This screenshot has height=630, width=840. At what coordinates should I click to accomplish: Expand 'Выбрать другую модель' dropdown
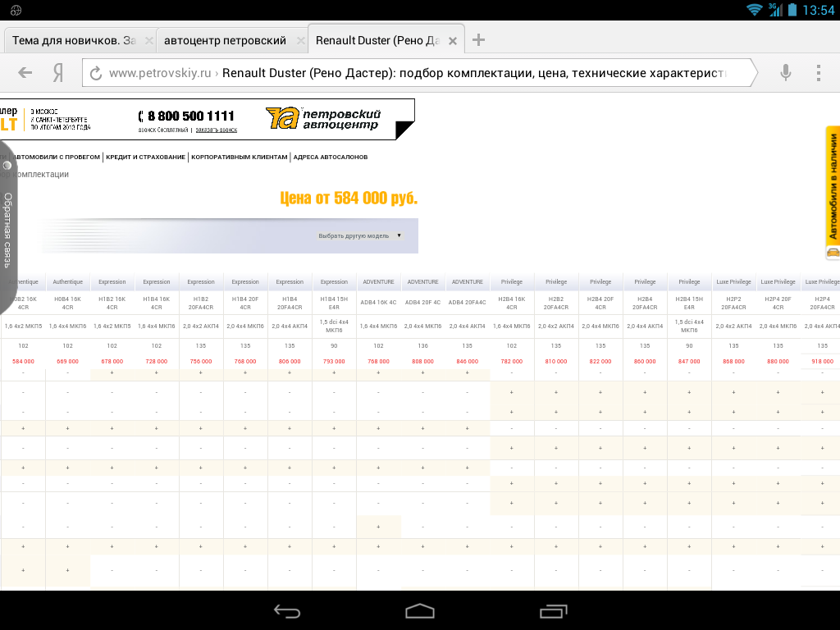tap(359, 235)
